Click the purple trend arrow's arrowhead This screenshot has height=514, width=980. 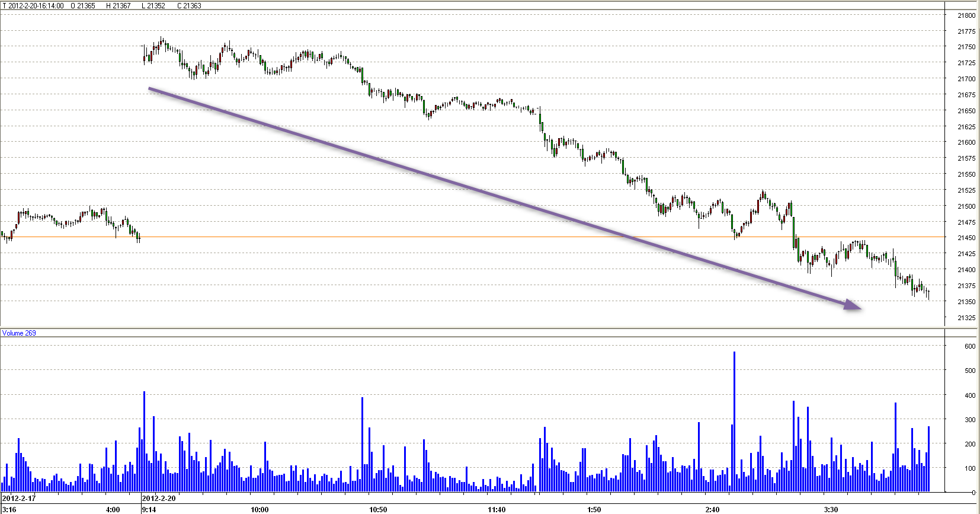pos(853,305)
